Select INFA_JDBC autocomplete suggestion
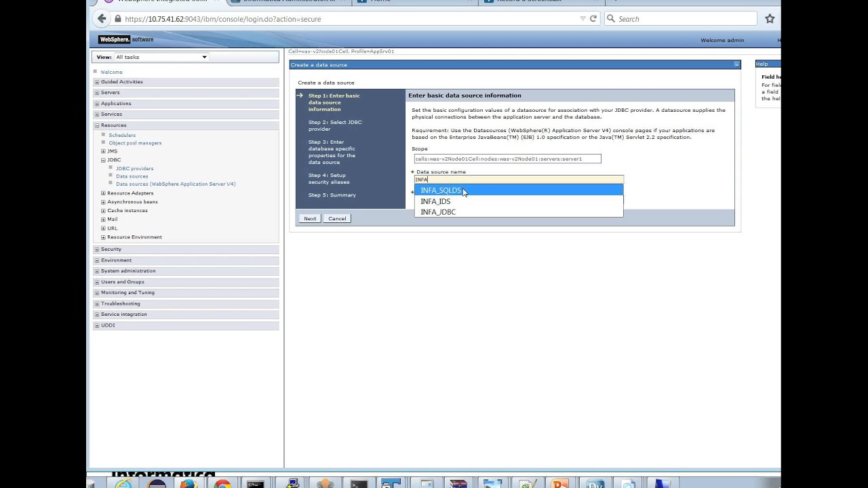 point(519,212)
